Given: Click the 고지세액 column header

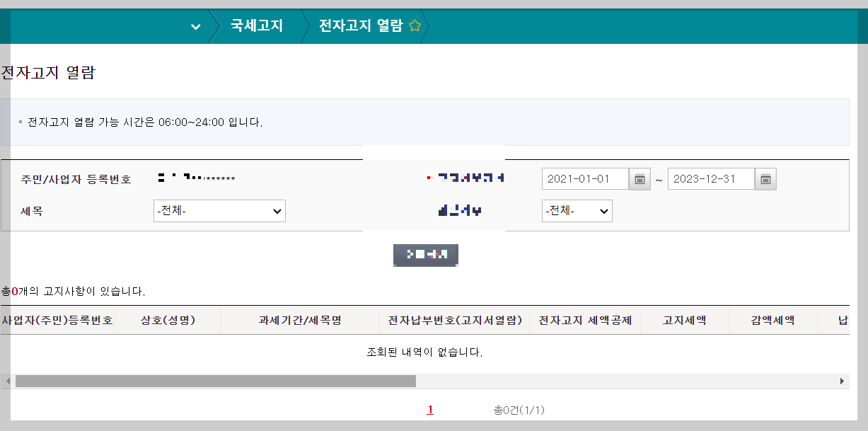Looking at the screenshot, I should [x=682, y=320].
